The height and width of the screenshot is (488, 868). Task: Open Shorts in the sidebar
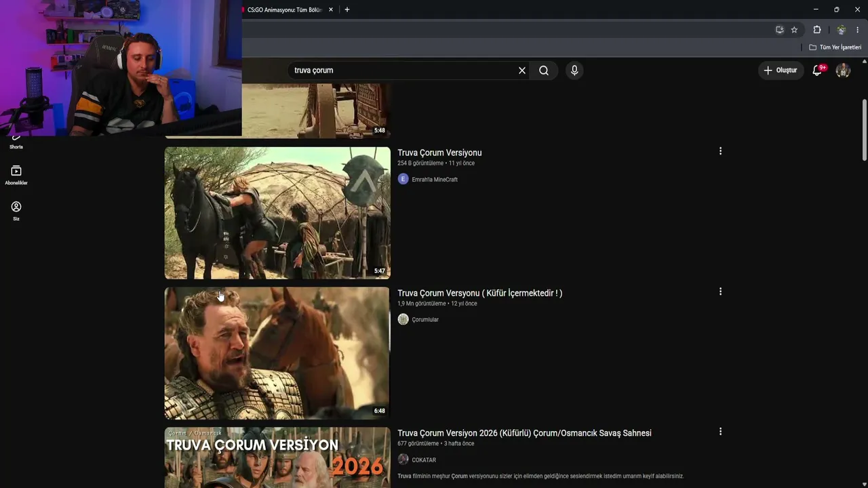16,142
